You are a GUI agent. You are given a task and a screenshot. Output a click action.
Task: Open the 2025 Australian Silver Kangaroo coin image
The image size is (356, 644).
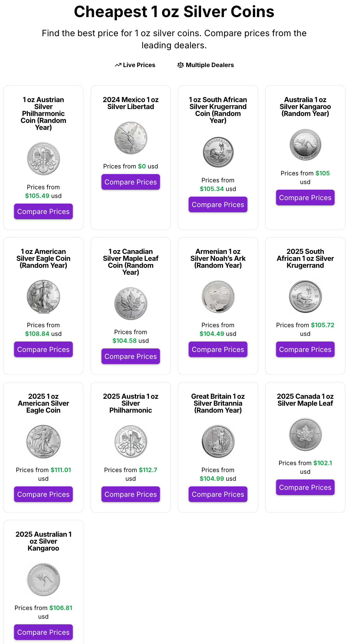click(x=43, y=580)
